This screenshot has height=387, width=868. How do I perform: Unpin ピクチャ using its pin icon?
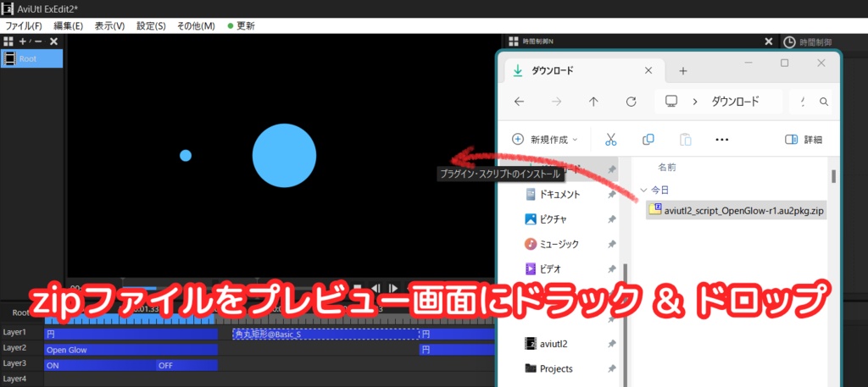pyautogui.click(x=612, y=219)
